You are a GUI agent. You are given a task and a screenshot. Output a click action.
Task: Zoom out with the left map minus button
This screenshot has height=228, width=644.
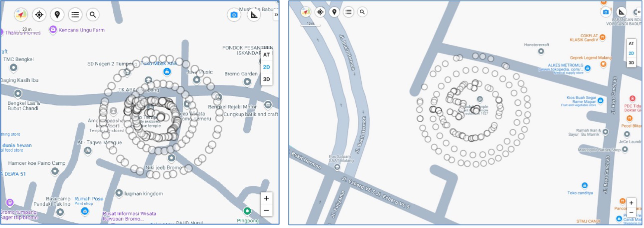click(266, 210)
